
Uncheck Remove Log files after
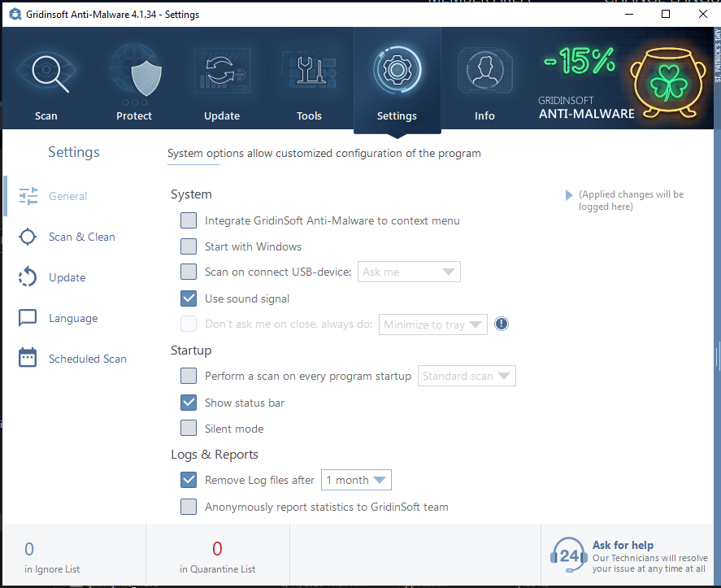[x=189, y=480]
